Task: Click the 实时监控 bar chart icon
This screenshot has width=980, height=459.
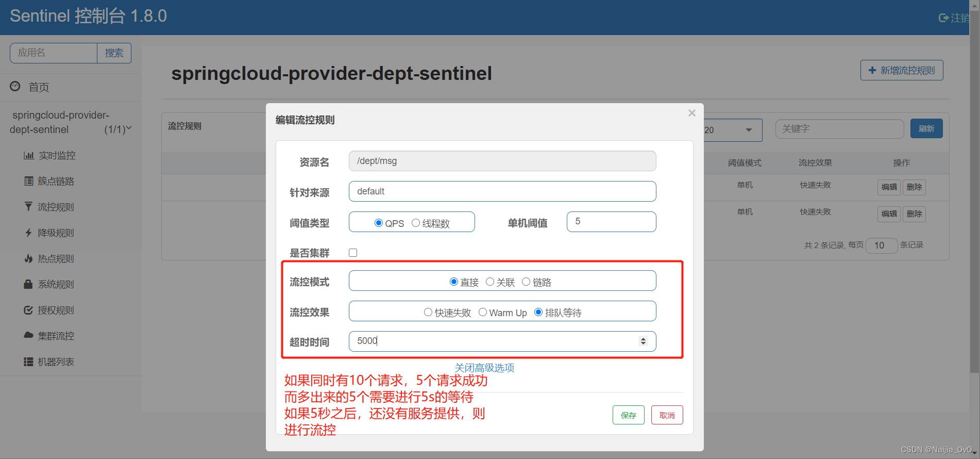Action: click(29, 155)
